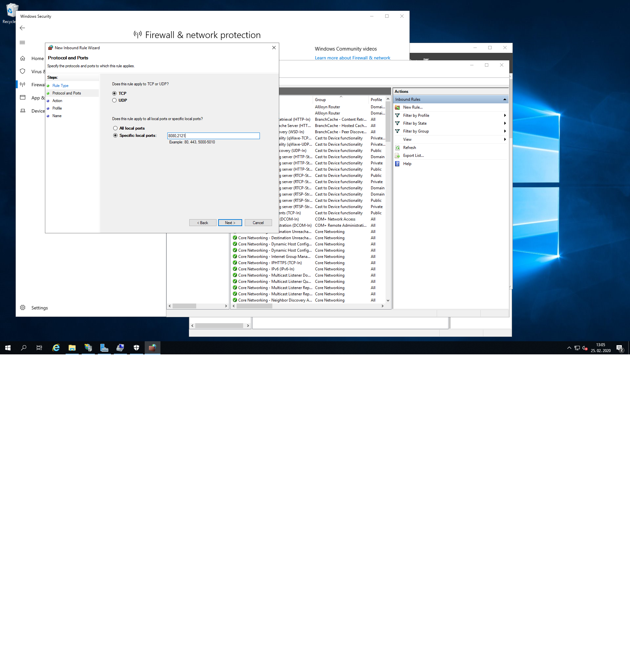Switch to Windows Firewall taskbar icon
The height and width of the screenshot is (672, 630).
point(153,348)
